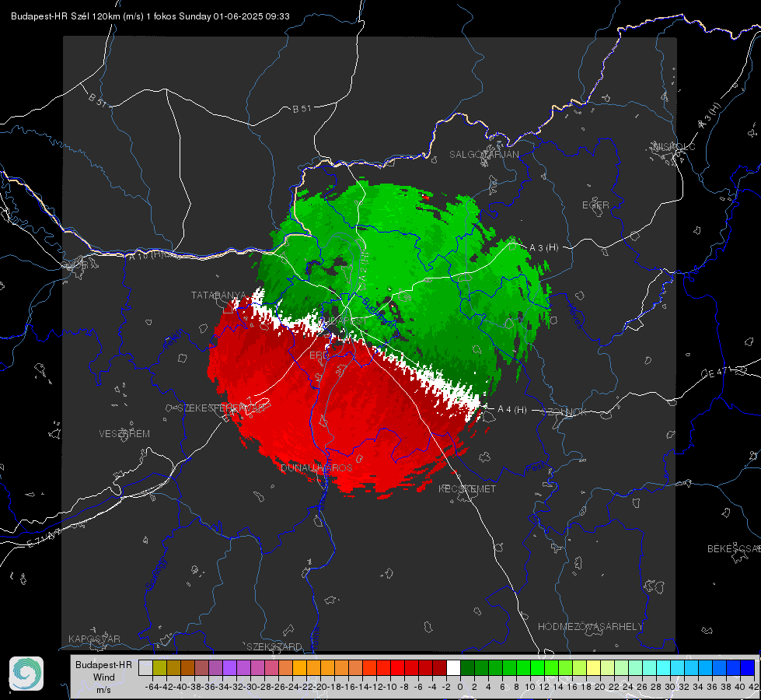Click the Wind label in the legend

(104, 677)
